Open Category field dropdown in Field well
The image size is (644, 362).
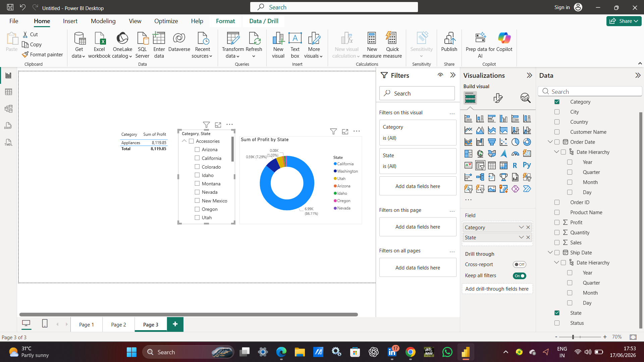tap(521, 227)
